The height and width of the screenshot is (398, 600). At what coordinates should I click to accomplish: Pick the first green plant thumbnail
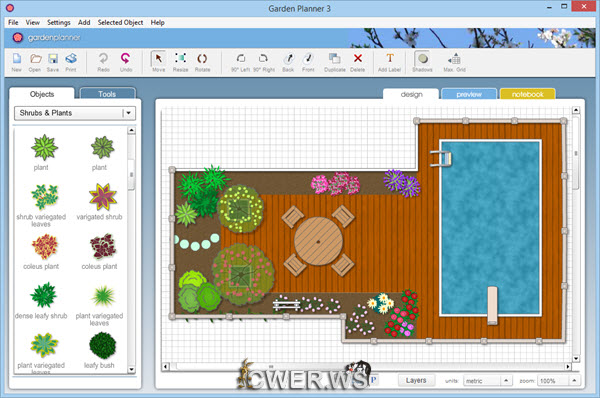44,147
